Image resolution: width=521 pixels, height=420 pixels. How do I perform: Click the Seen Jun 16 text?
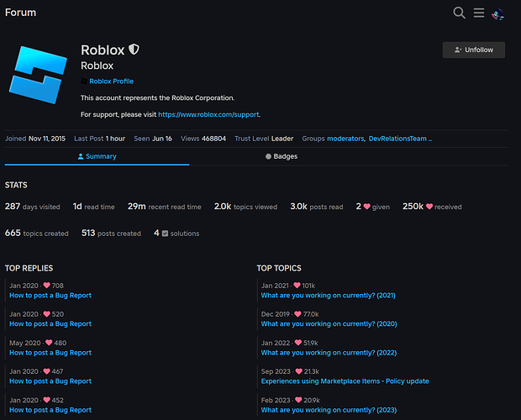(153, 139)
